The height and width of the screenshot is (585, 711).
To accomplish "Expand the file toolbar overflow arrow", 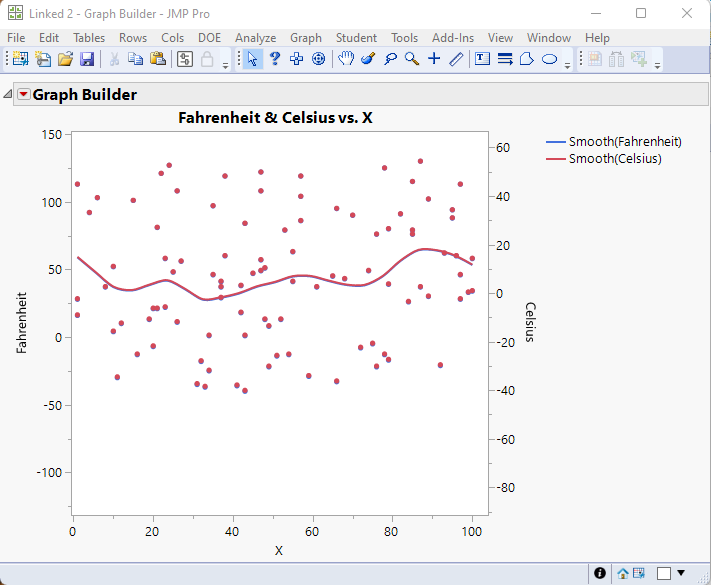I will 225,66.
